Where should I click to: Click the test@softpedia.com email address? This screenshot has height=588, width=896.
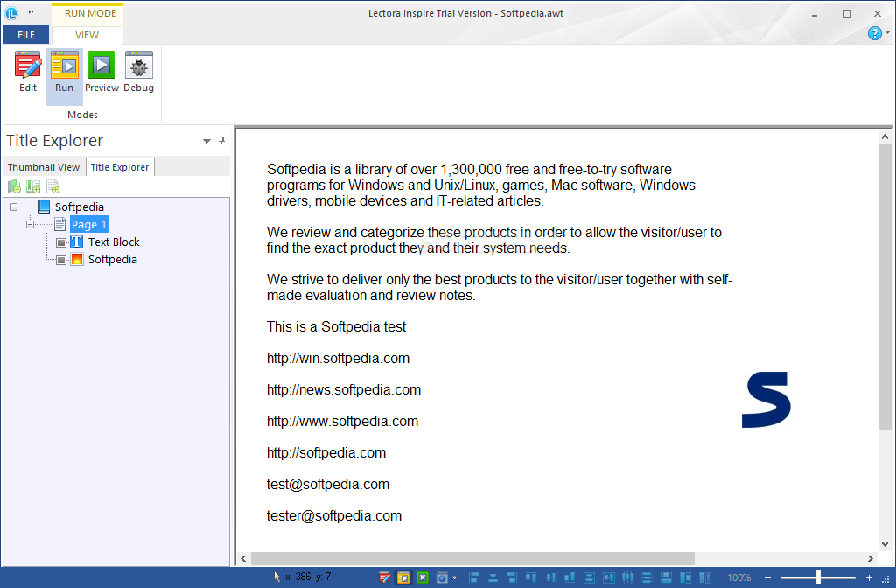tap(328, 484)
